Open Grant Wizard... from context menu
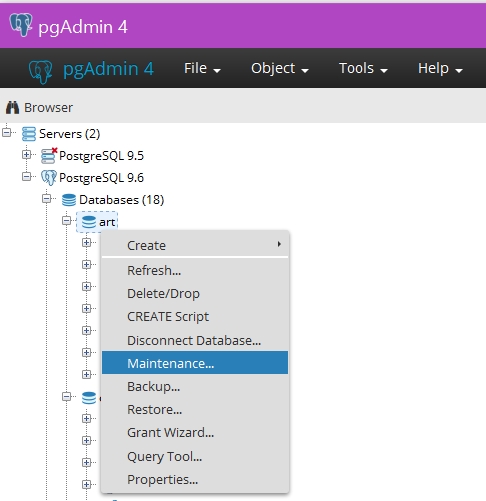 (x=195, y=433)
